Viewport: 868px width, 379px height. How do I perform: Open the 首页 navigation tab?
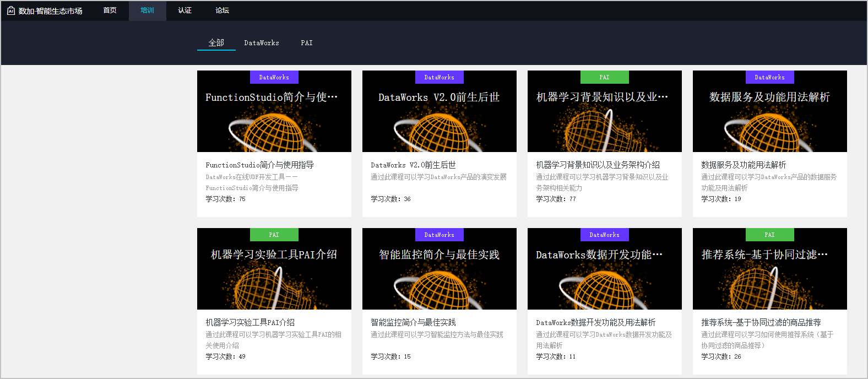tap(110, 10)
